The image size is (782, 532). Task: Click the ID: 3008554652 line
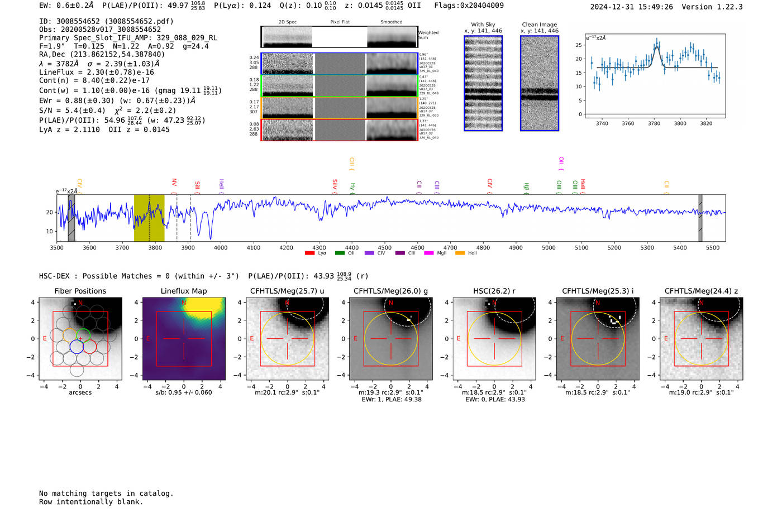tap(106, 21)
